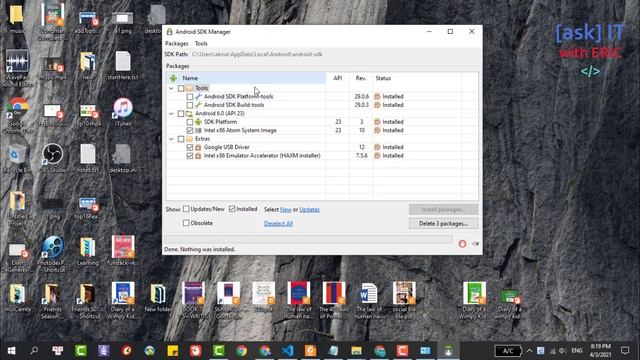The width and height of the screenshot is (640, 360).
Task: Open the taskbar clock showing 8:19 PM
Action: 601,351
